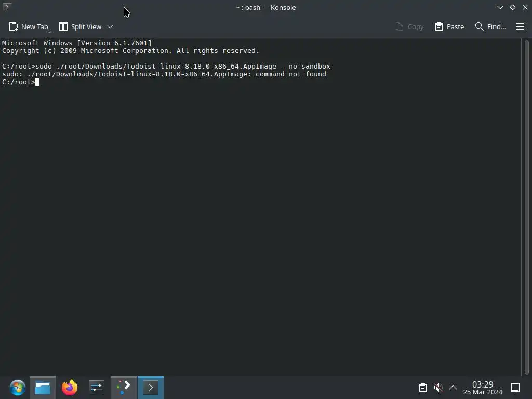The height and width of the screenshot is (399, 532).
Task: Open the Windows-style start menu launcher
Action: click(17, 388)
